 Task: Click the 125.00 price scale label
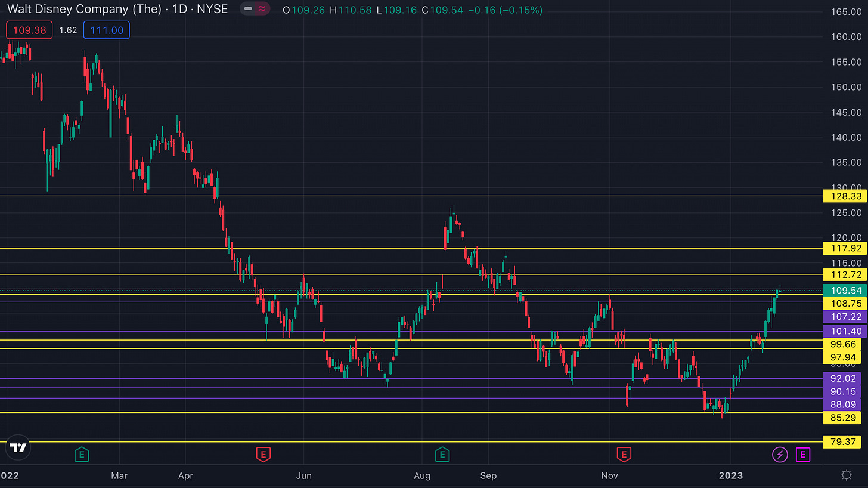click(846, 212)
